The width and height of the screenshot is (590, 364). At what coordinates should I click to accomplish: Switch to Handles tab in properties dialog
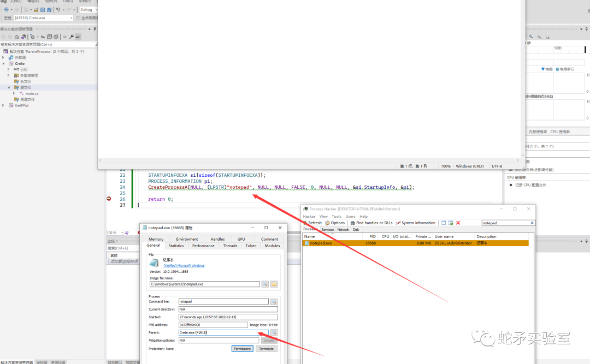[x=217, y=239]
